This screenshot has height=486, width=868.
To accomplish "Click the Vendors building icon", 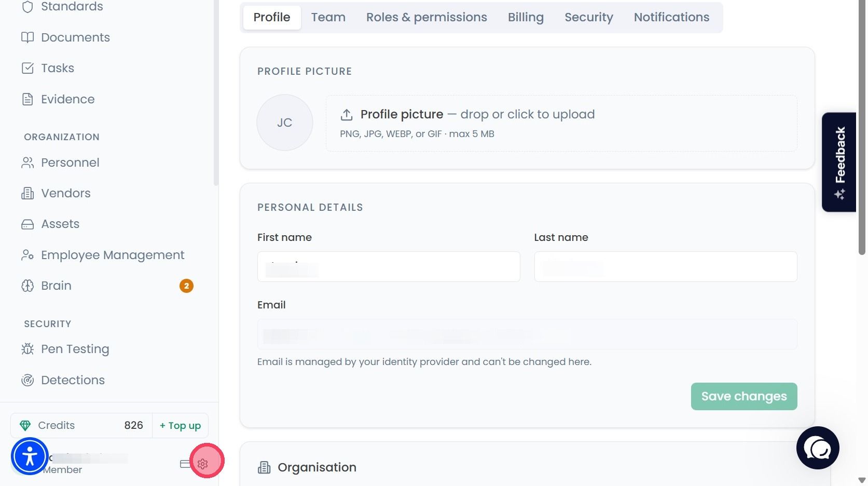I will [x=27, y=193].
